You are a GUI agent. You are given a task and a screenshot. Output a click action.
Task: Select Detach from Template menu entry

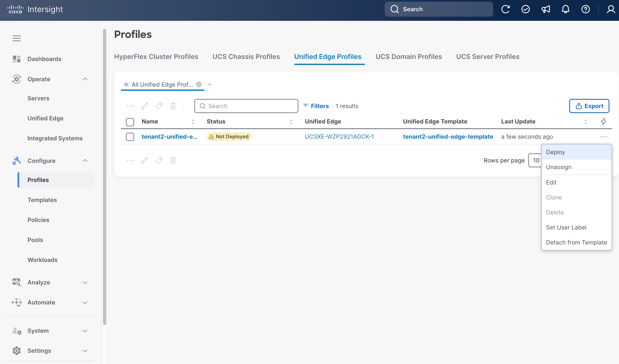(x=576, y=242)
